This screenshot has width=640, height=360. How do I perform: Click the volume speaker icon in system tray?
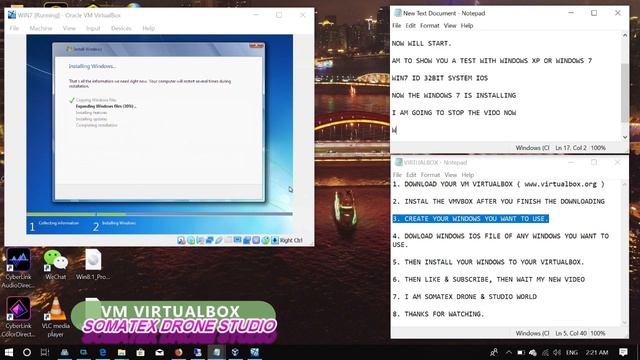tap(557, 352)
